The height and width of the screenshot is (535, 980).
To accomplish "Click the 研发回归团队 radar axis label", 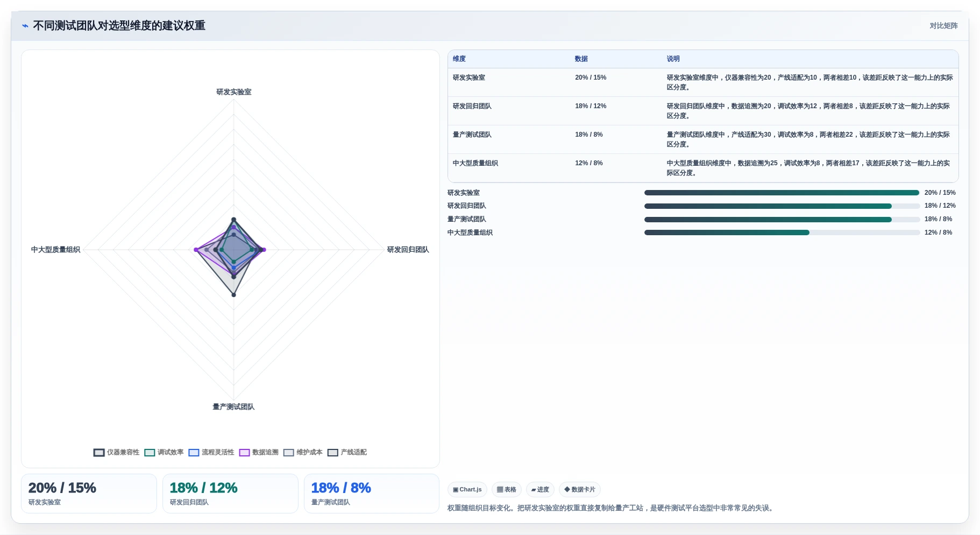I will click(x=408, y=250).
